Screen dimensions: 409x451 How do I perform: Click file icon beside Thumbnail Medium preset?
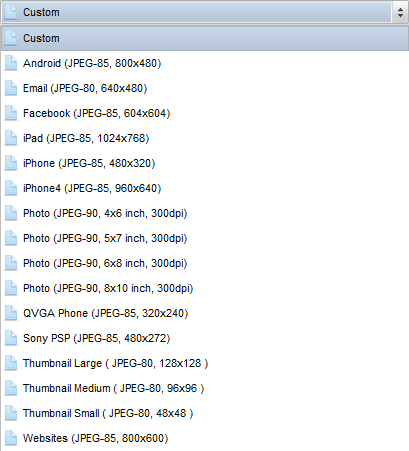[x=11, y=388]
